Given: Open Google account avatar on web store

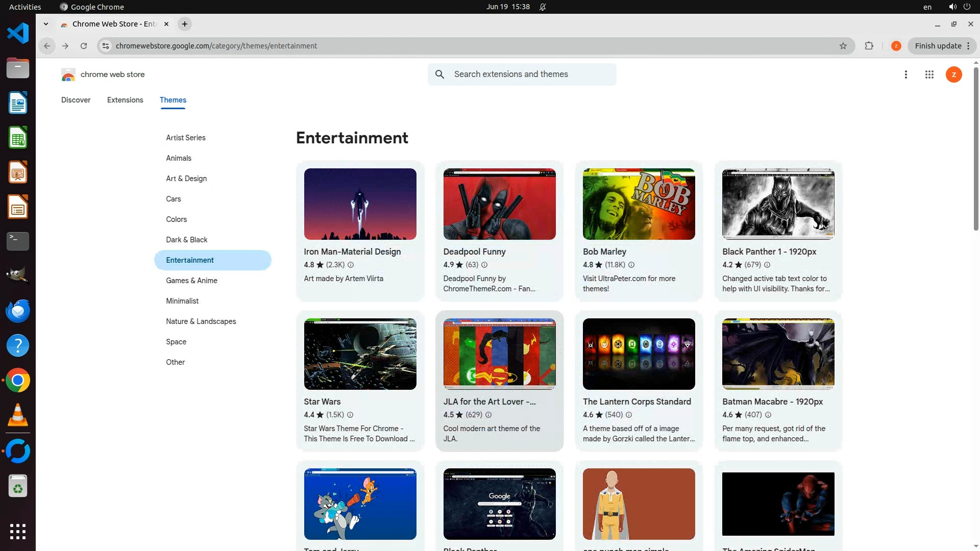Looking at the screenshot, I should [953, 74].
